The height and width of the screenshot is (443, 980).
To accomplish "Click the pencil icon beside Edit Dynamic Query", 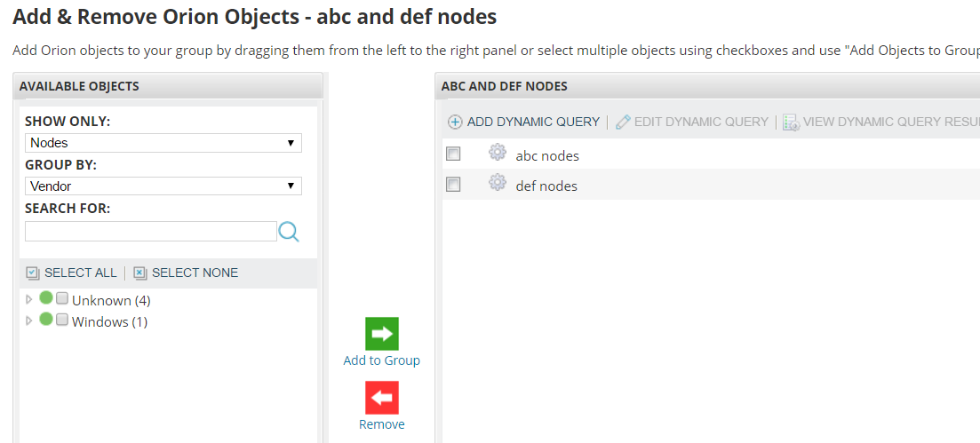I will pos(623,122).
